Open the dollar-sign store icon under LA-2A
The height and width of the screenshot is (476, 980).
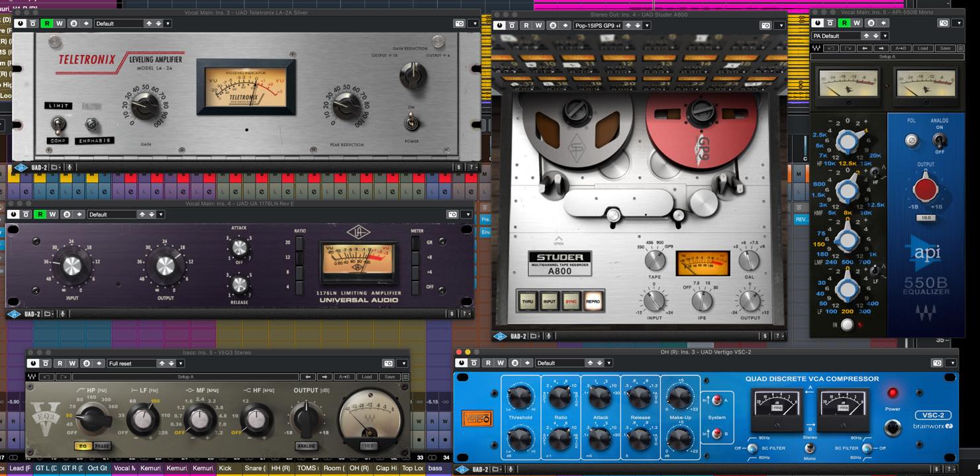[458, 167]
